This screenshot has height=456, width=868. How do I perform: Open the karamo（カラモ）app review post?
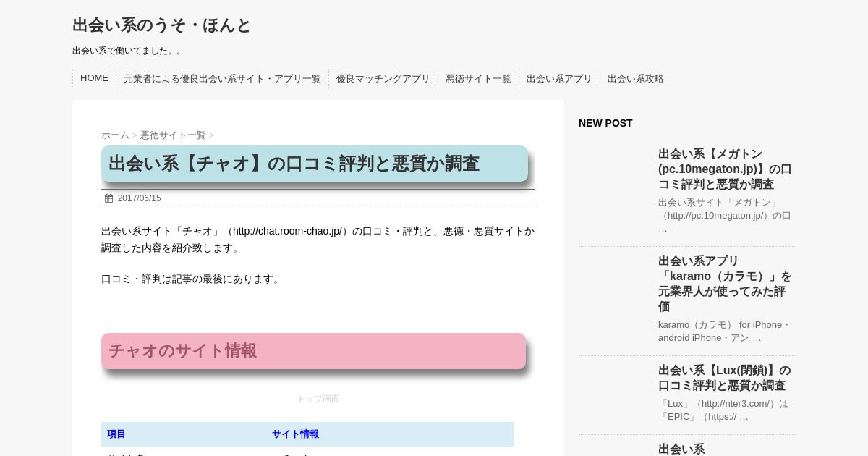[725, 283]
